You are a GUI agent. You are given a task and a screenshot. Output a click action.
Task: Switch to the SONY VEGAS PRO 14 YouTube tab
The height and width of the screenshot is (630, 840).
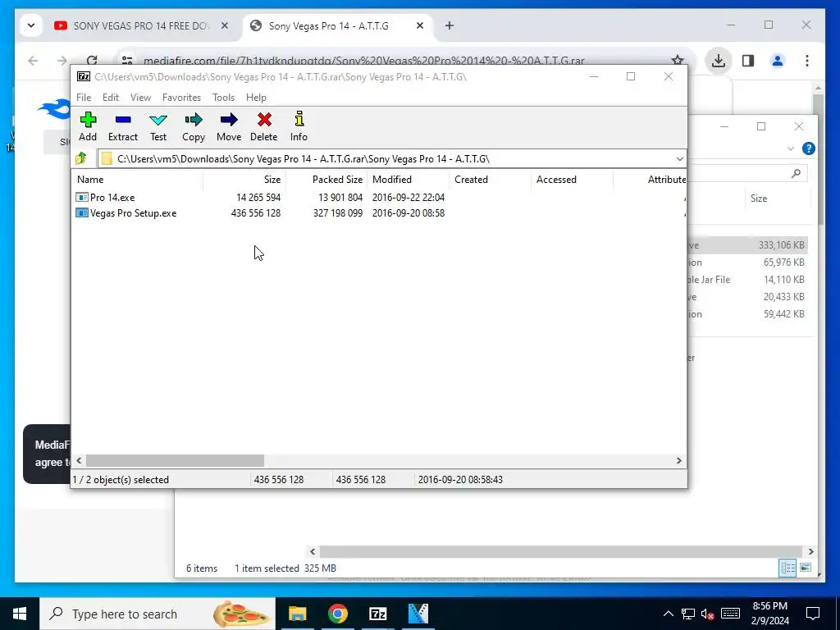pos(140,25)
